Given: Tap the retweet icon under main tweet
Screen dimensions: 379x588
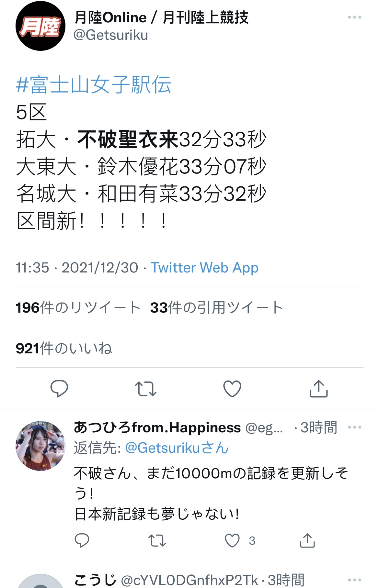Looking at the screenshot, I should point(146,389).
